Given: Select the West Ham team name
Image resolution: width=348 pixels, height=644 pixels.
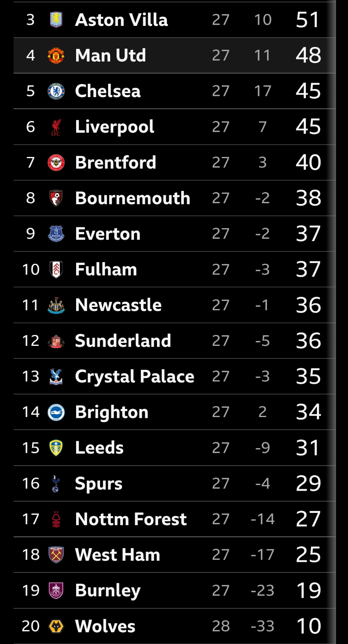Looking at the screenshot, I should tap(117, 555).
